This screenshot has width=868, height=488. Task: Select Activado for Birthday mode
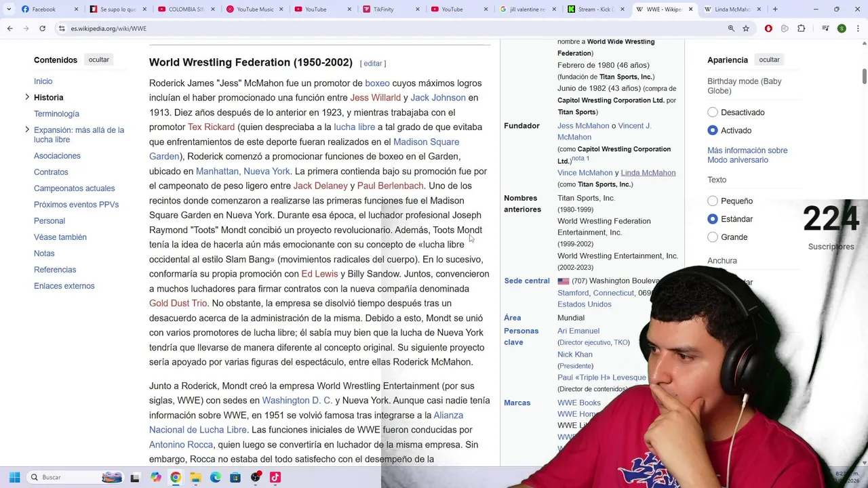[x=713, y=131]
